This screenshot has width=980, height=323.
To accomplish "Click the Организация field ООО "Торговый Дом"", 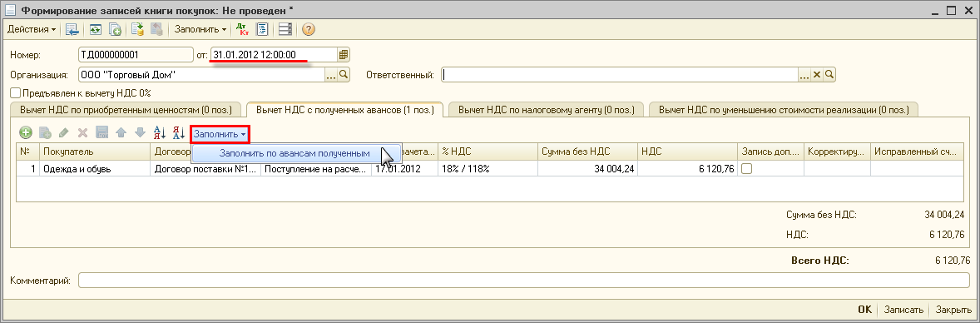I will click(x=202, y=75).
